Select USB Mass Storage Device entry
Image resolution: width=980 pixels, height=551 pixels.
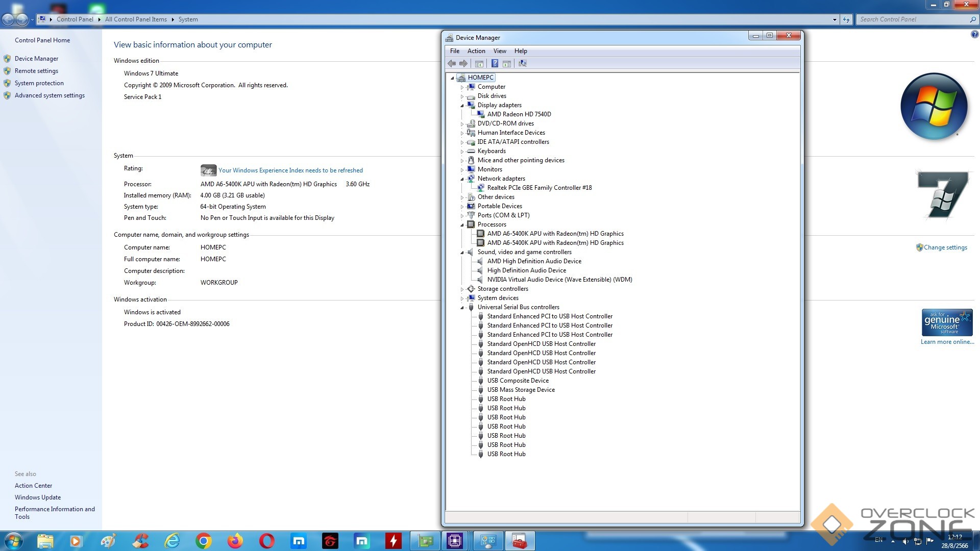(521, 390)
